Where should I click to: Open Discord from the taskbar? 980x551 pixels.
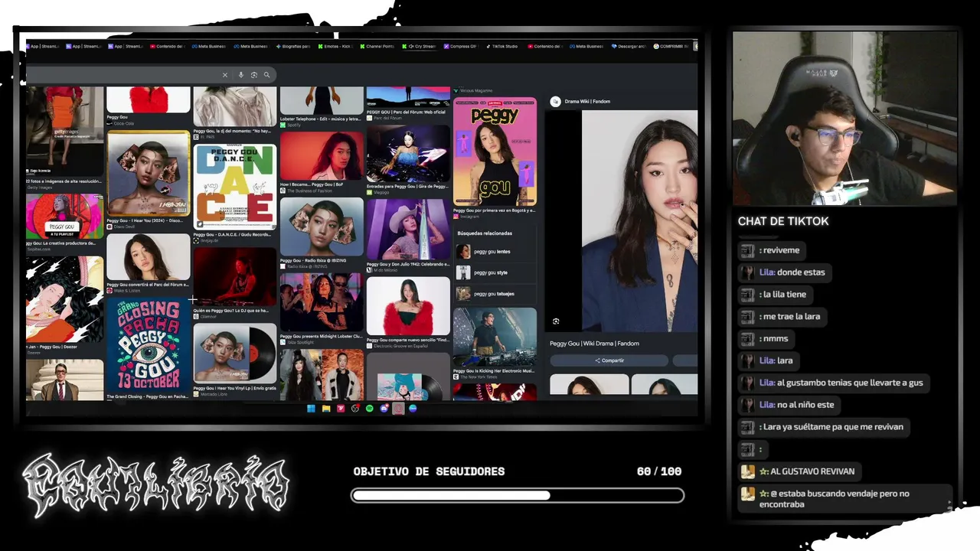pyautogui.click(x=384, y=409)
